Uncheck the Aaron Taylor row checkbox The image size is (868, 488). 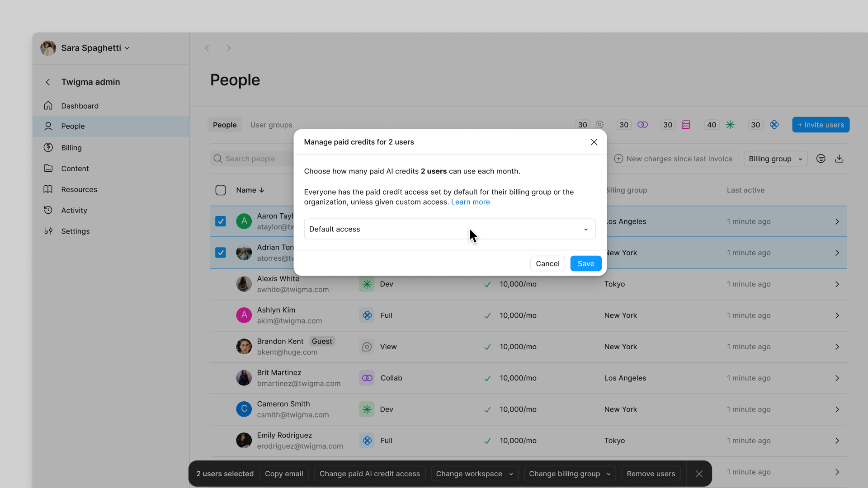pyautogui.click(x=221, y=221)
